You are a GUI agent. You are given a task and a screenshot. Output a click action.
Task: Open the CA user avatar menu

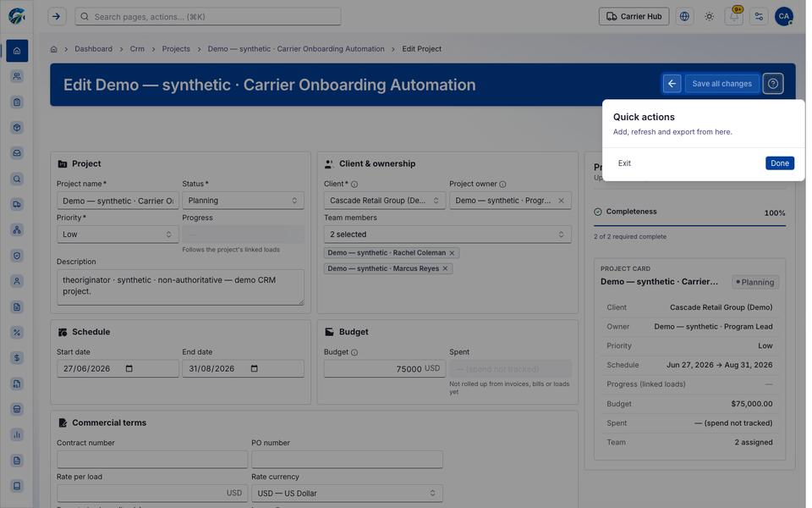click(783, 17)
